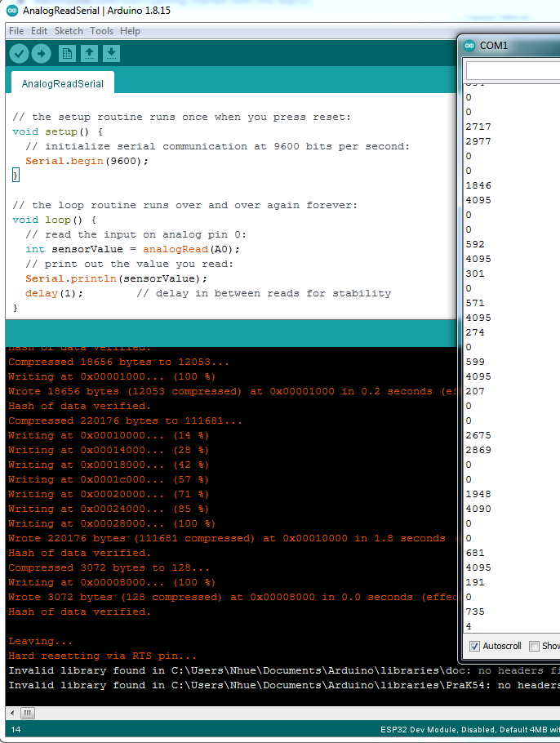The width and height of the screenshot is (560, 743).
Task: Open the Tools menu
Action: click(101, 31)
